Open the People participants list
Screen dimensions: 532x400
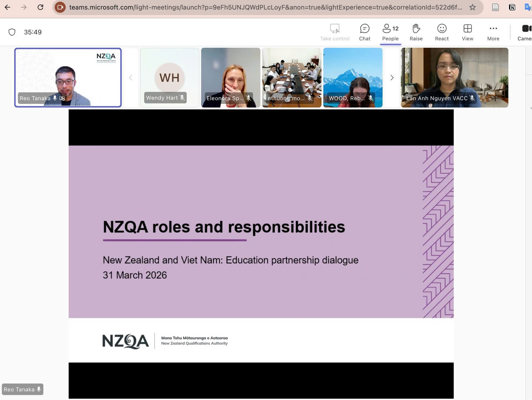(x=390, y=32)
